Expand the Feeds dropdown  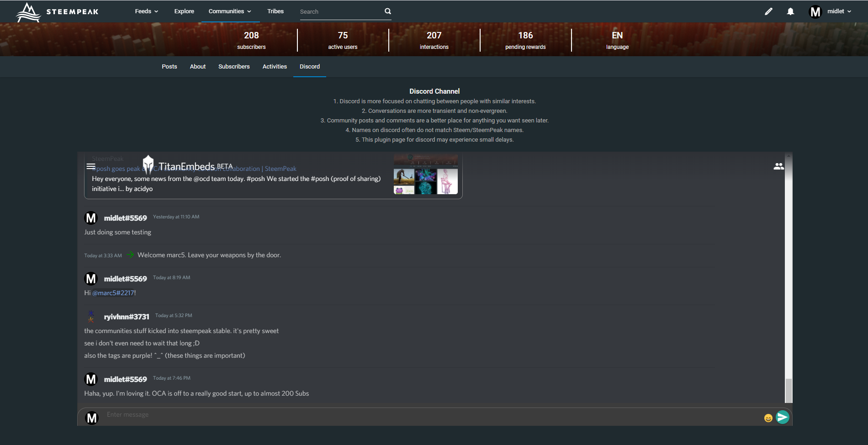tap(147, 11)
